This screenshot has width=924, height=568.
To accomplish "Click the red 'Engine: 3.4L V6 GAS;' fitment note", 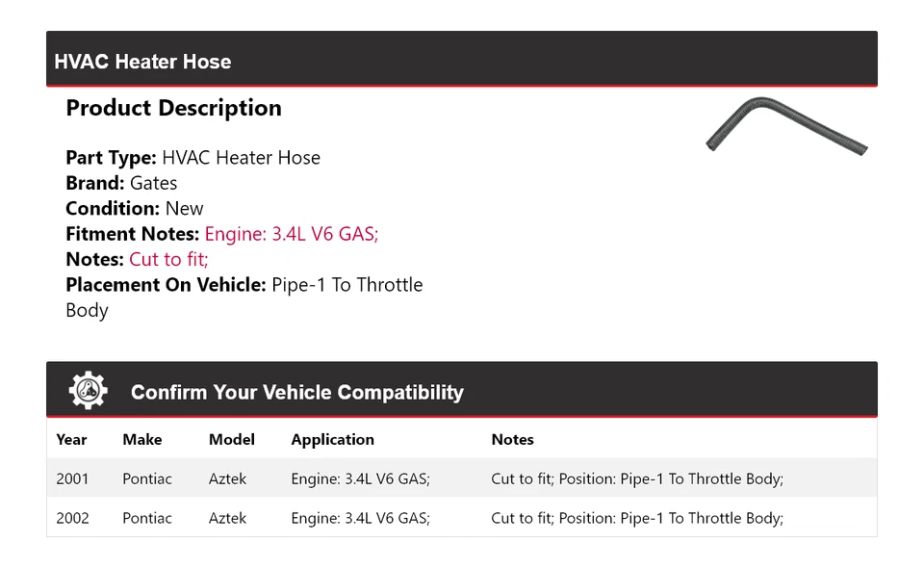I will point(291,234).
